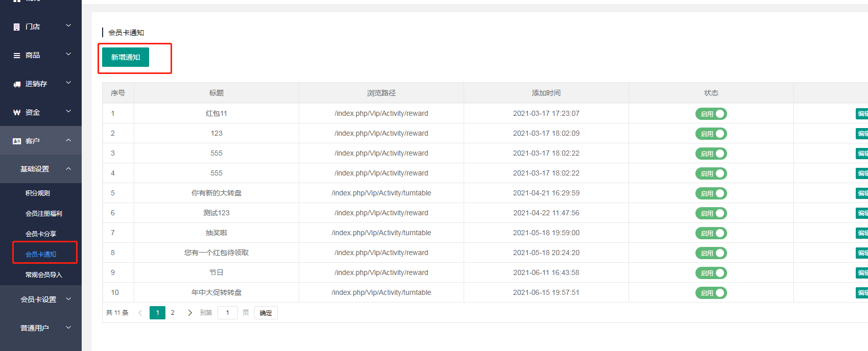Go to next page arrow in pagination
The image size is (868, 351).
(x=190, y=313)
